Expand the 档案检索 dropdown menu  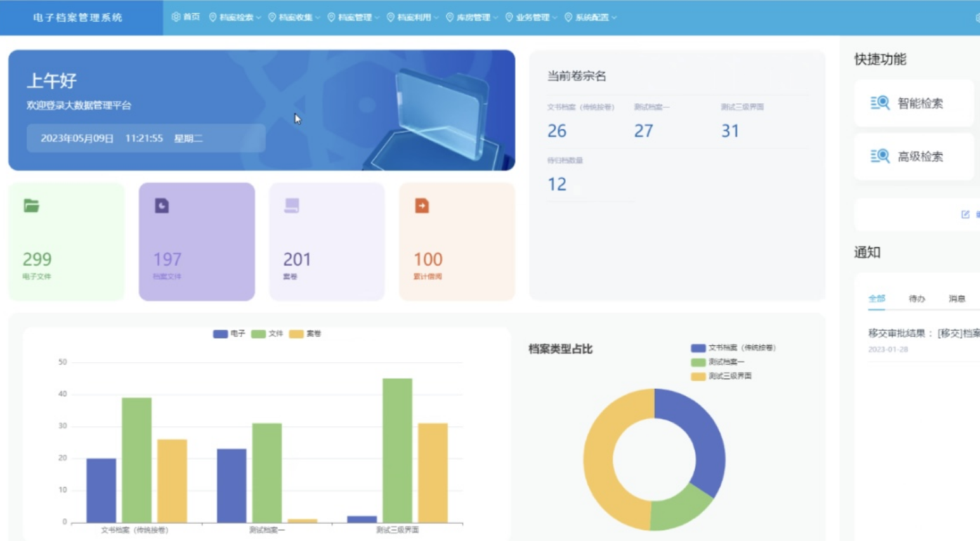235,17
